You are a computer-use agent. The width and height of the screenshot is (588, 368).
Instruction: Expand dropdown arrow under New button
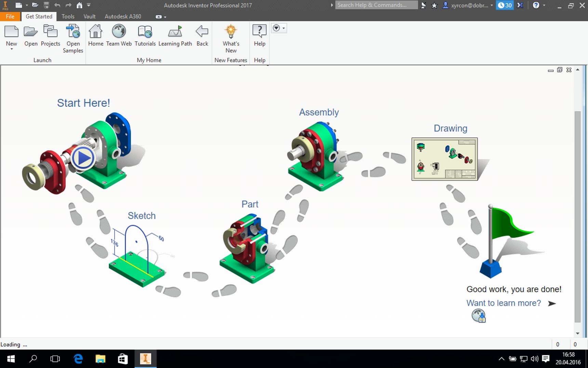coord(12,49)
